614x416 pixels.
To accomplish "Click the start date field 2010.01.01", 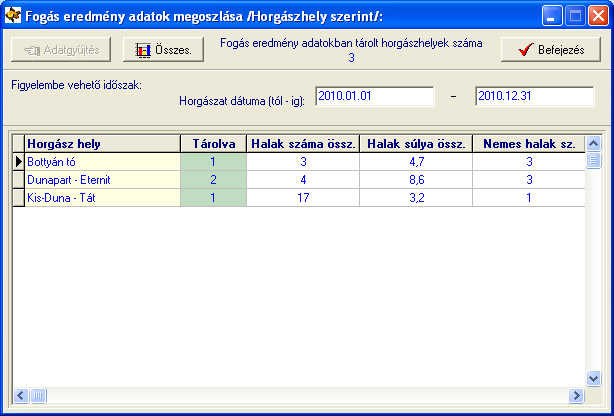I will 375,96.
